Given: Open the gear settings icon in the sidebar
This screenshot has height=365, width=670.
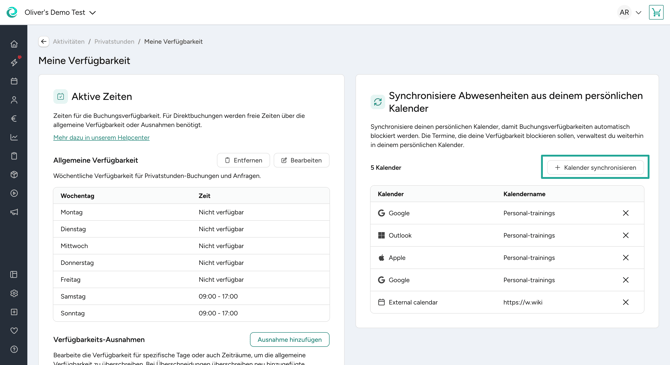Looking at the screenshot, I should [x=14, y=293].
